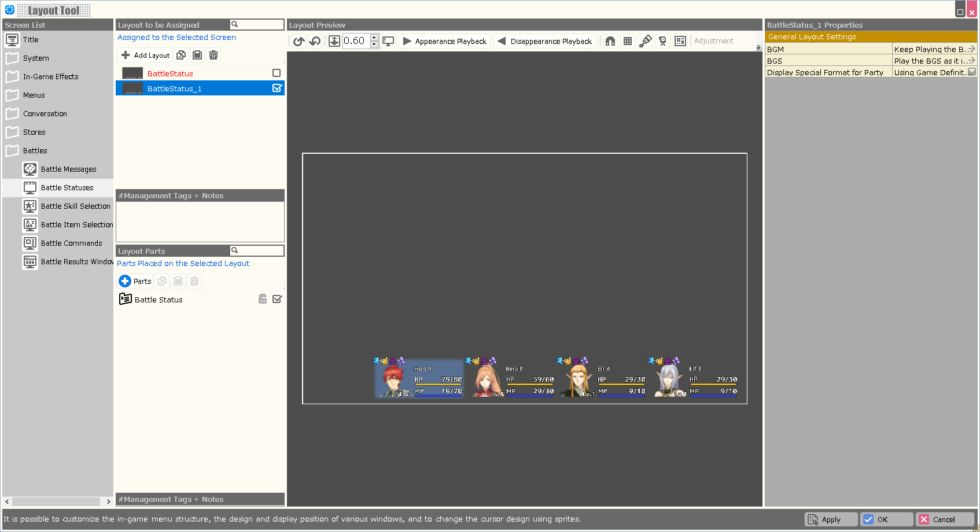
Task: Toggle the grid display icon
Action: [x=628, y=41]
